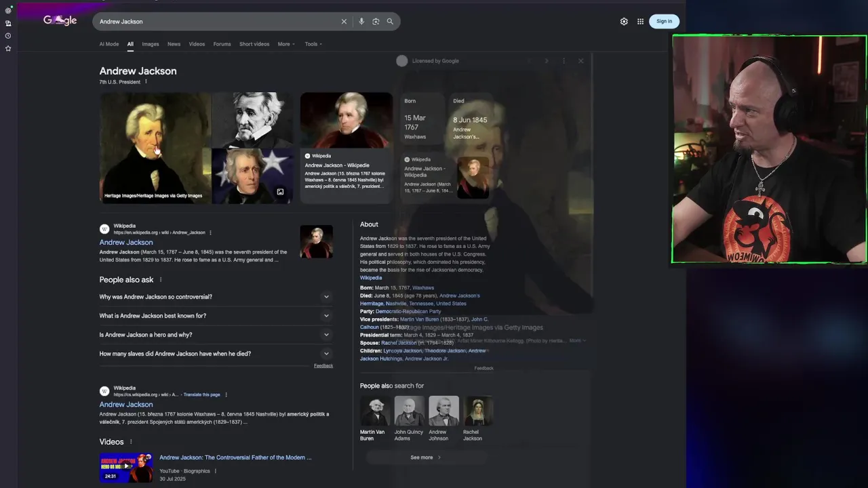The width and height of the screenshot is (868, 488).
Task: Open three-dot menu in image preview overlay
Action: (x=564, y=61)
